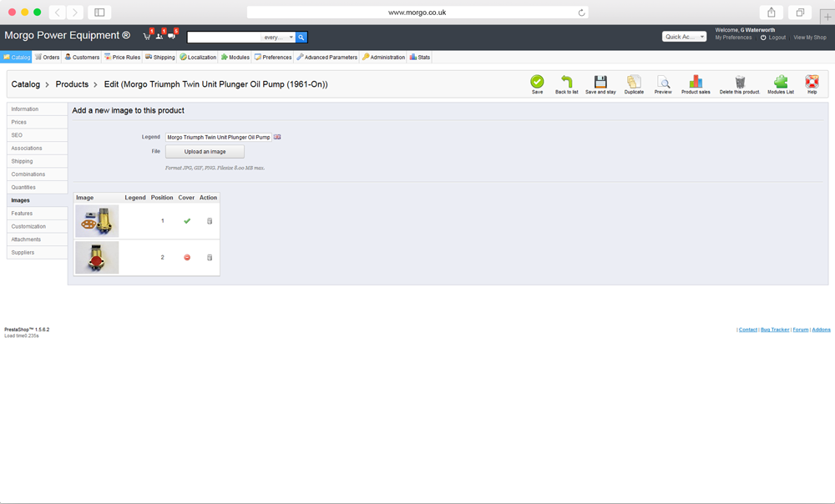
Task: Open Help lifebuoy icon
Action: (x=812, y=82)
